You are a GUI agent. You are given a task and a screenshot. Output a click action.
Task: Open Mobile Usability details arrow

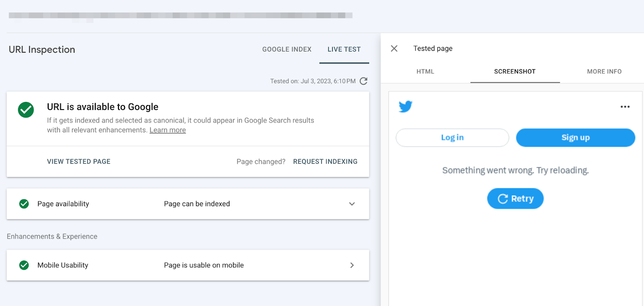pos(352,265)
